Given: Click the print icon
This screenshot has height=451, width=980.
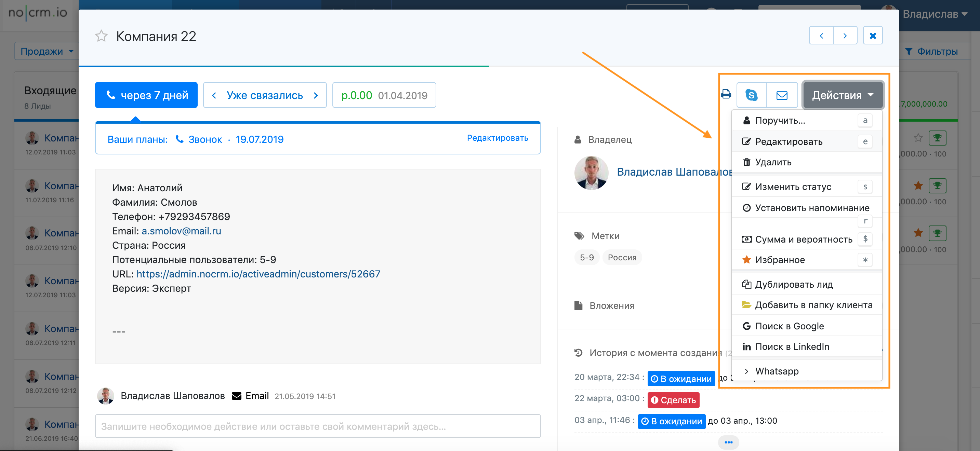Looking at the screenshot, I should pyautogui.click(x=726, y=94).
